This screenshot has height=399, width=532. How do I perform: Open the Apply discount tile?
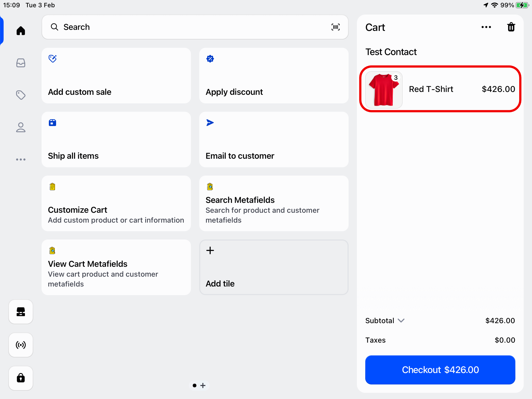(x=274, y=76)
